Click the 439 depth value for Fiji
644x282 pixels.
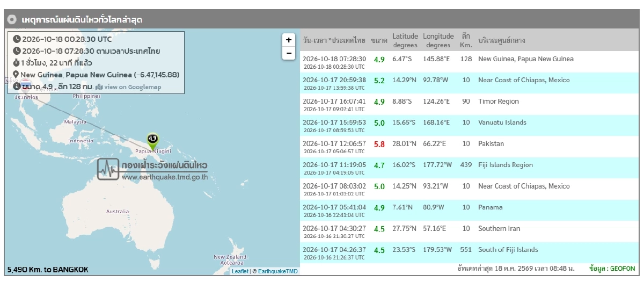click(x=466, y=165)
